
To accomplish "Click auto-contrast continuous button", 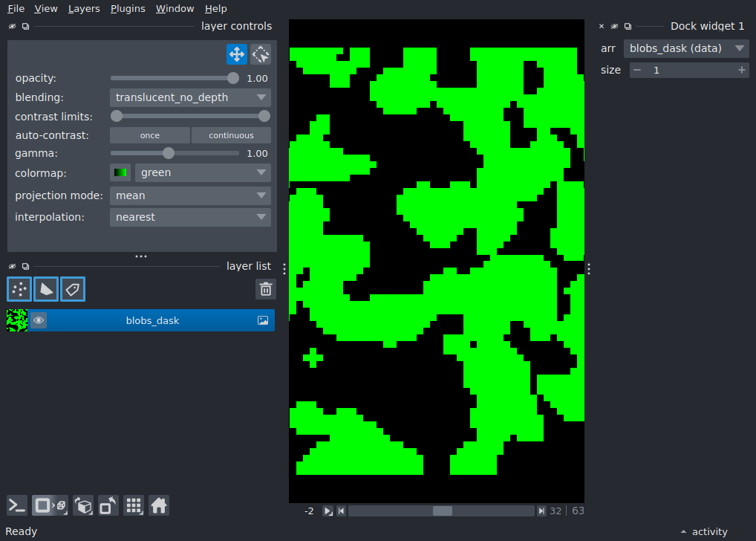I will 232,135.
